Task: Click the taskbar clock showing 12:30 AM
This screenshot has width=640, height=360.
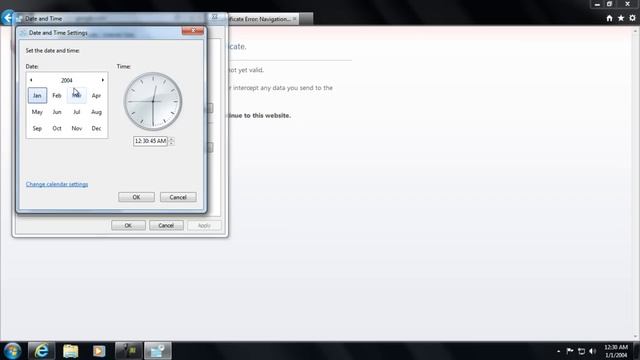Action: pos(616,351)
